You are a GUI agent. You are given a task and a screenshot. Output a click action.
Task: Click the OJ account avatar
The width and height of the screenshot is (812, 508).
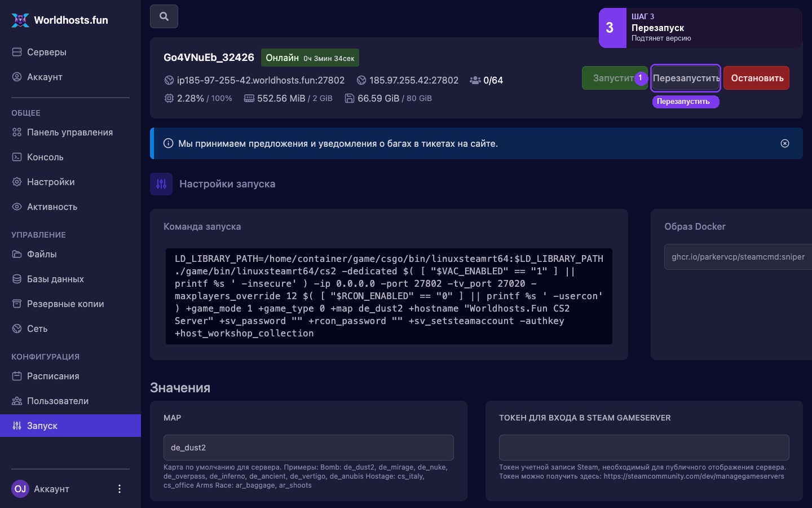[20, 489]
